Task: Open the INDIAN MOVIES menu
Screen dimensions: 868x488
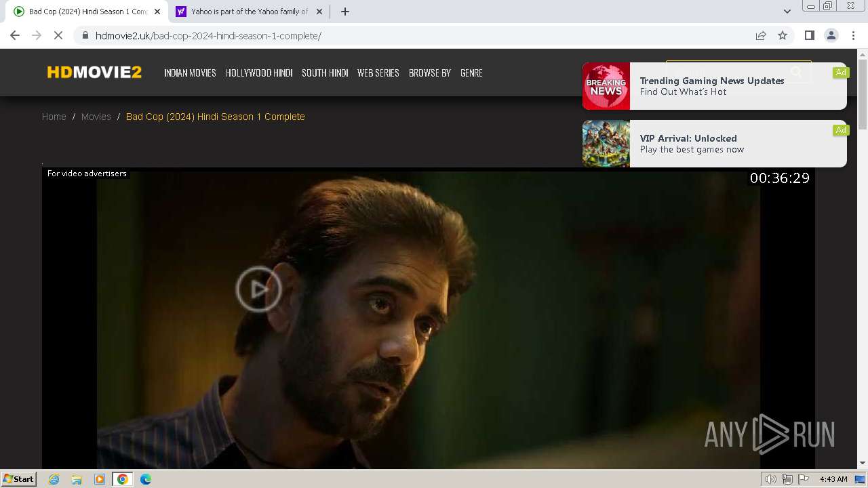Action: (190, 73)
